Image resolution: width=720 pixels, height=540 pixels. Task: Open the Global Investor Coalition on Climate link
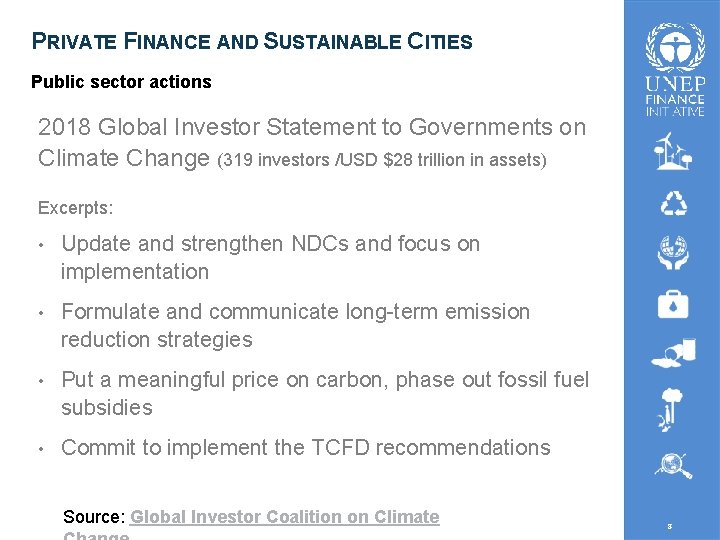click(x=285, y=517)
